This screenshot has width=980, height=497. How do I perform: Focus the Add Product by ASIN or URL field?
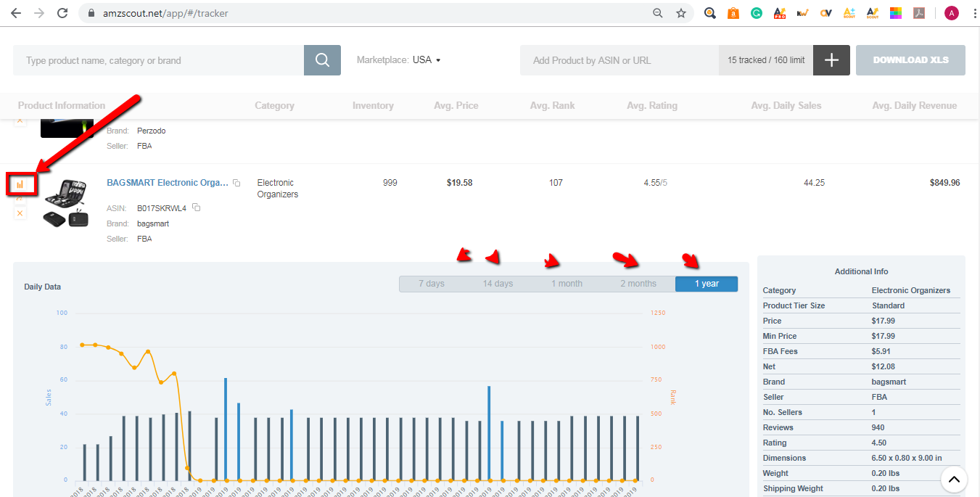tap(619, 60)
